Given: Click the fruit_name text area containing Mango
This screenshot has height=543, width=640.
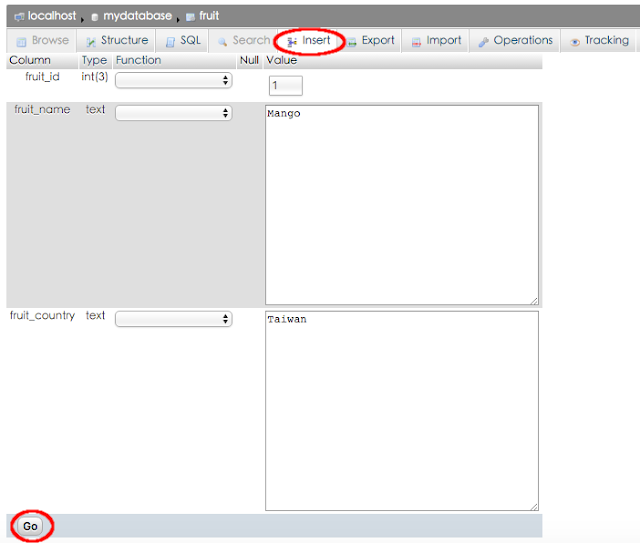Looking at the screenshot, I should tap(402, 205).
